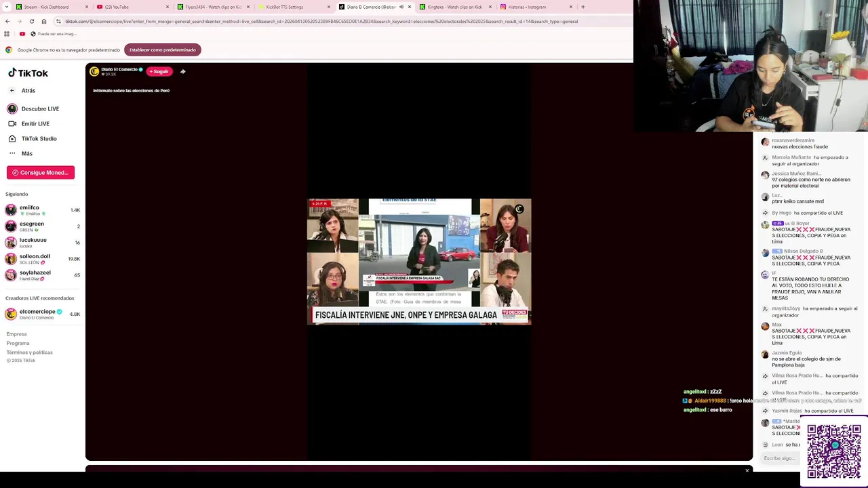This screenshot has width=868, height=488.
Task: Open the Empresa footer link
Action: (x=16, y=334)
